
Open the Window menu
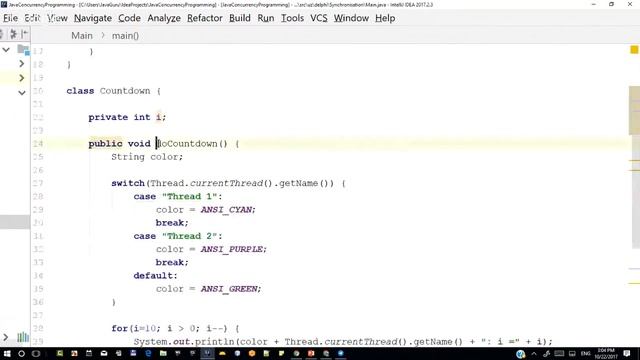click(x=351, y=18)
